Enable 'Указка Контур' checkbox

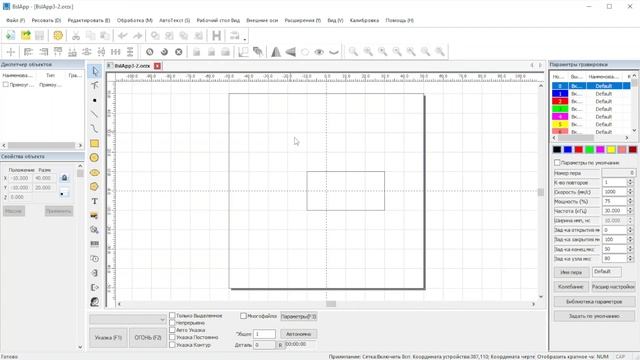coord(172,344)
